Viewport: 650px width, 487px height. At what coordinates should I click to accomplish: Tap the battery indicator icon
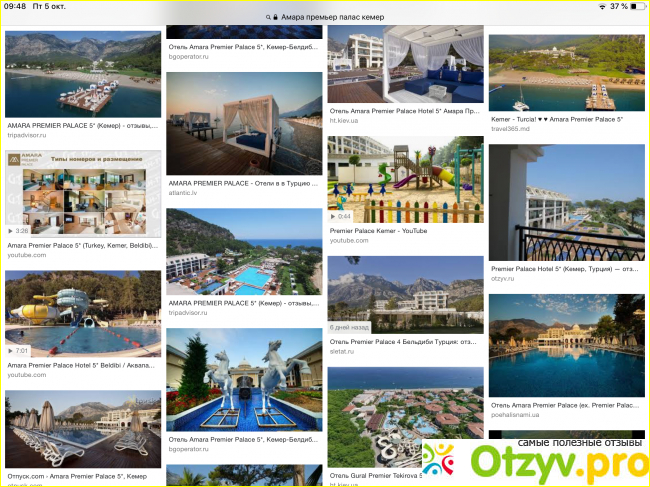(638, 6)
